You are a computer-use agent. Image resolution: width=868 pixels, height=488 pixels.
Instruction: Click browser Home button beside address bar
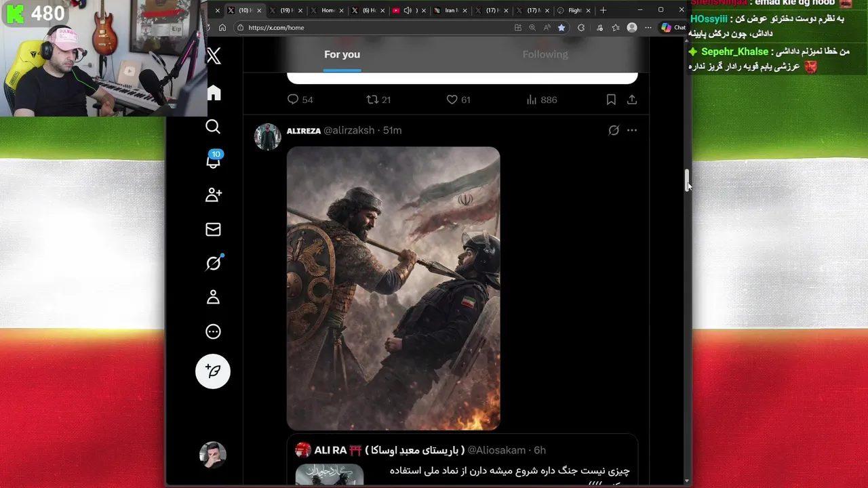tap(222, 28)
